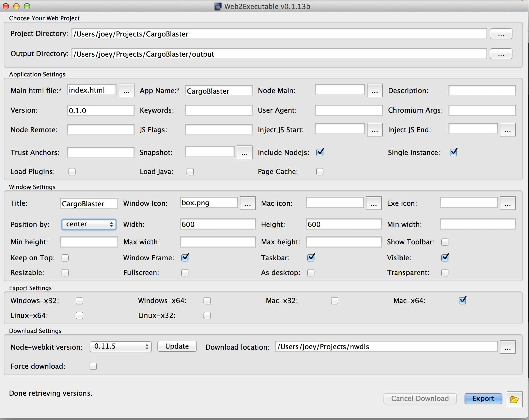Click inside the Width field showing 600
Image resolution: width=529 pixels, height=420 pixels.
pyautogui.click(x=217, y=224)
